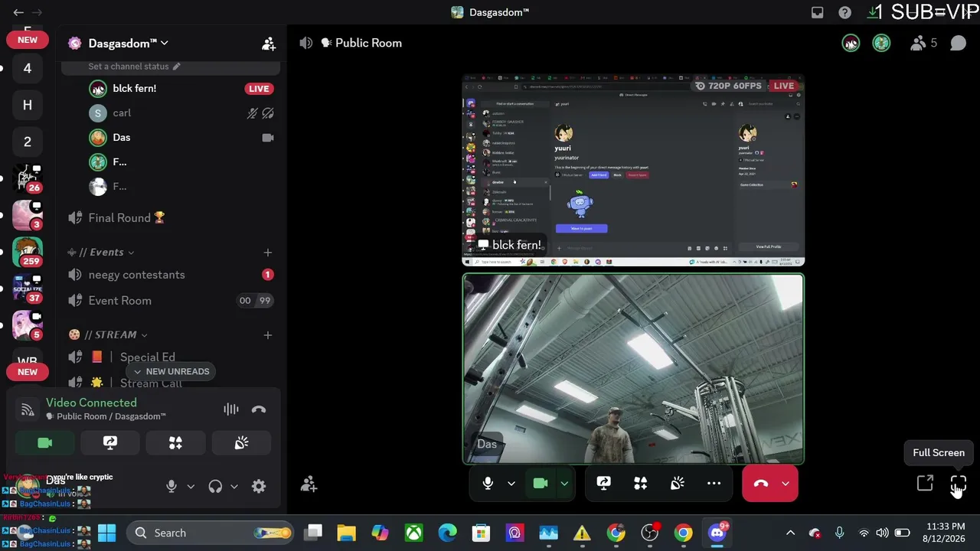980x551 pixels.
Task: Open the Windows taskbar Search box
Action: pyautogui.click(x=210, y=533)
